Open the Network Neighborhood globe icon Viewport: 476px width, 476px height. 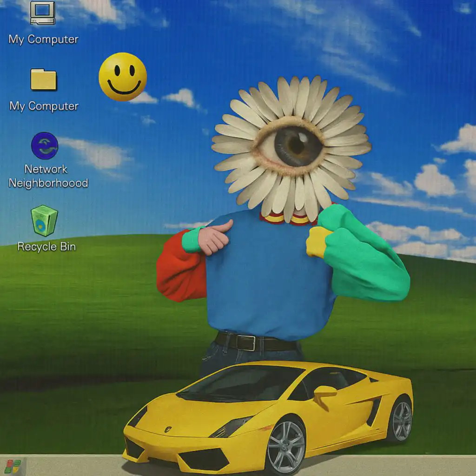coord(45,145)
